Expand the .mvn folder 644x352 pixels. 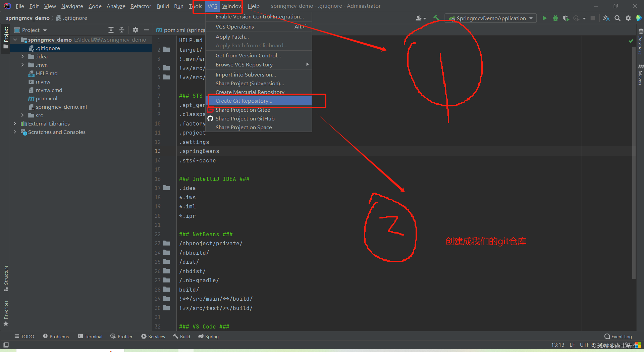(22, 65)
